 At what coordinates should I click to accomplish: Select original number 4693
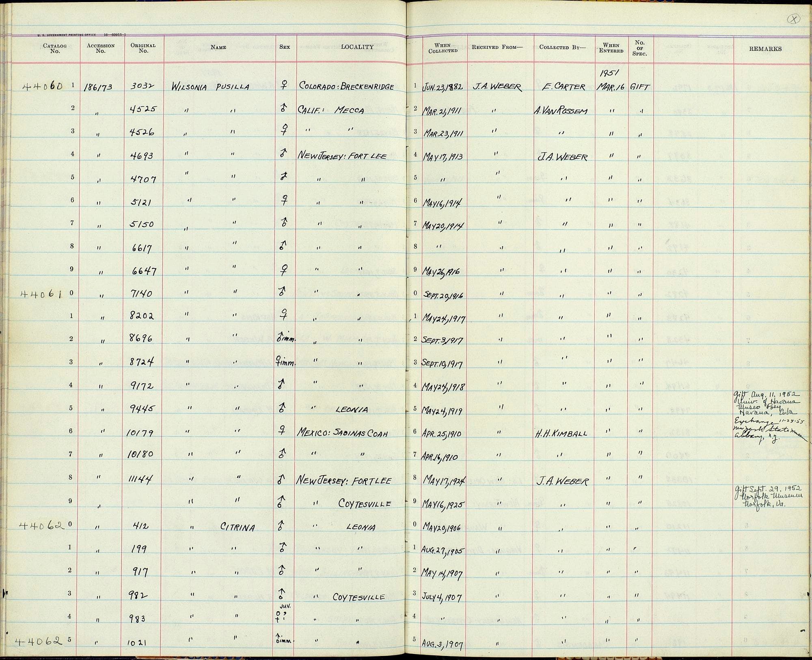click(x=142, y=155)
